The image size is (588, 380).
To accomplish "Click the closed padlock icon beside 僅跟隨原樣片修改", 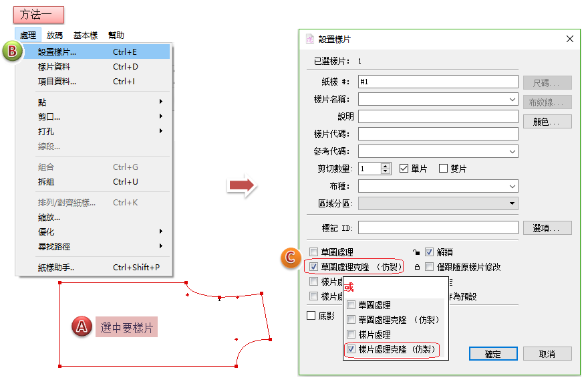I will (x=416, y=268).
